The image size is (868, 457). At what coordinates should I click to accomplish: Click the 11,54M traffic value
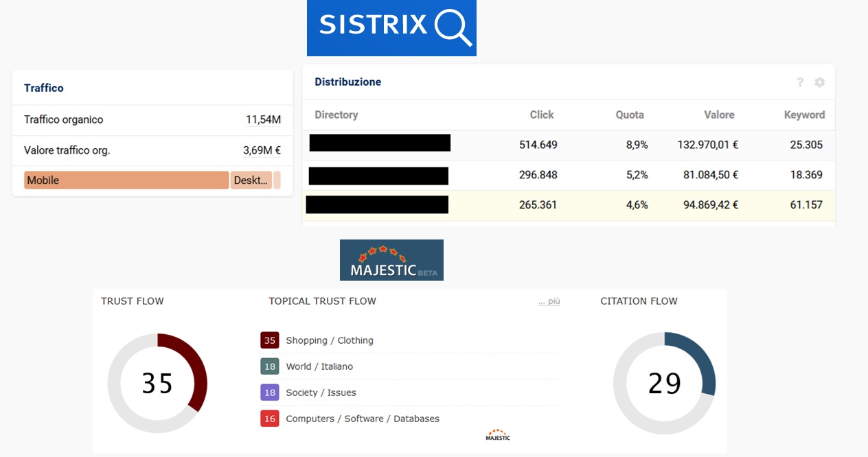(x=264, y=119)
